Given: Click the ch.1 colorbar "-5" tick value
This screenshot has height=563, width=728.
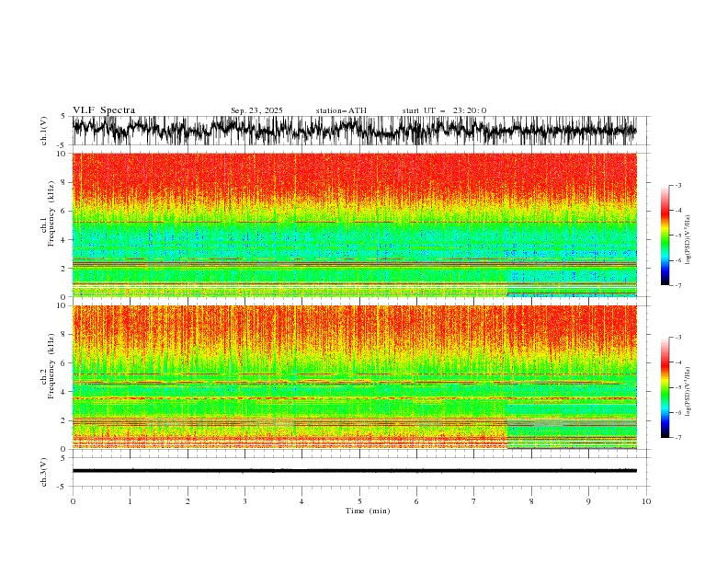Looking at the screenshot, I should coord(677,236).
